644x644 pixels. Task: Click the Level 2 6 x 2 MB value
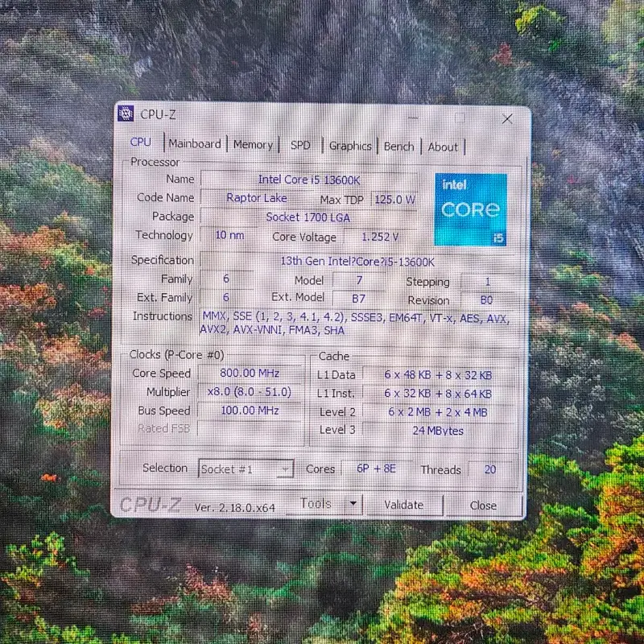coord(438,412)
